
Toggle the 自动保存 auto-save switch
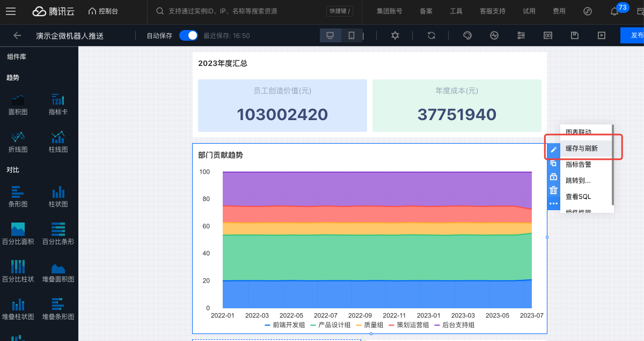pos(188,35)
